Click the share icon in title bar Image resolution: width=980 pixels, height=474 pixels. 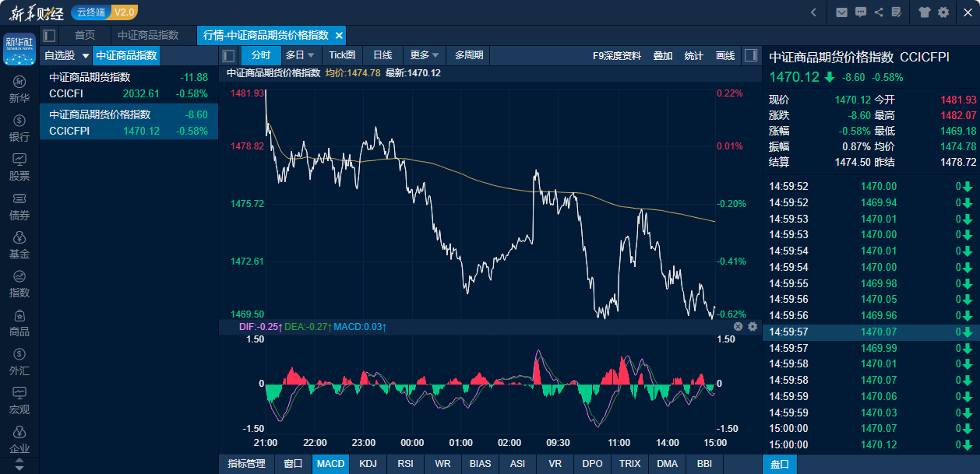click(879, 12)
